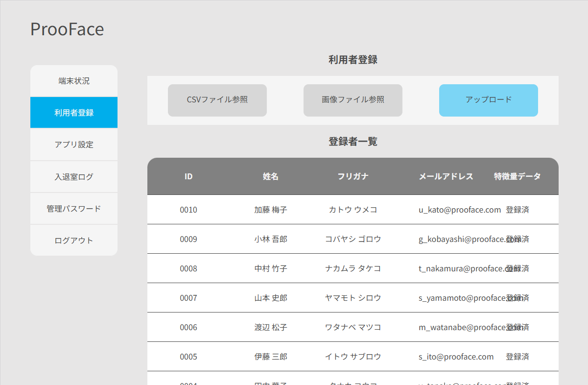Select ID cell 0009

tap(188, 239)
